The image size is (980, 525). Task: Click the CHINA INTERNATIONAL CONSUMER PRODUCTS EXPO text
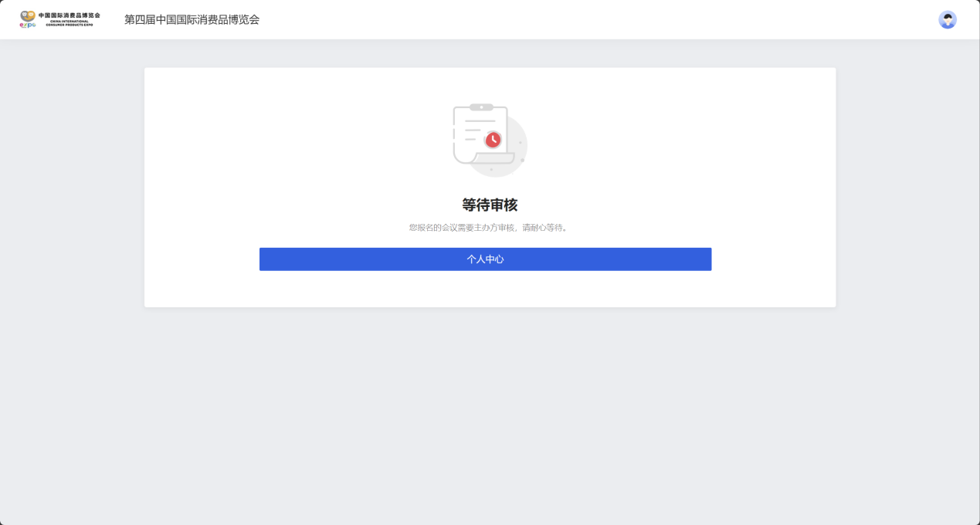(x=70, y=23)
